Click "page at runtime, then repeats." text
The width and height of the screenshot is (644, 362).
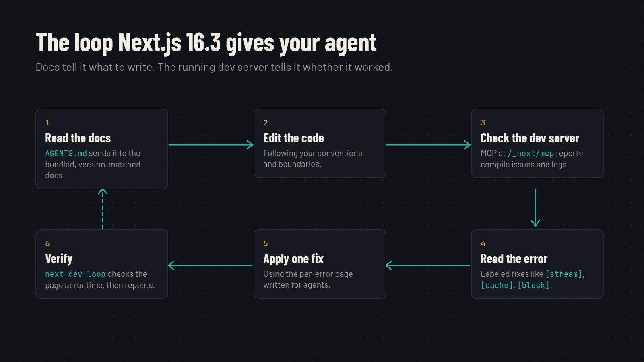[x=100, y=285]
